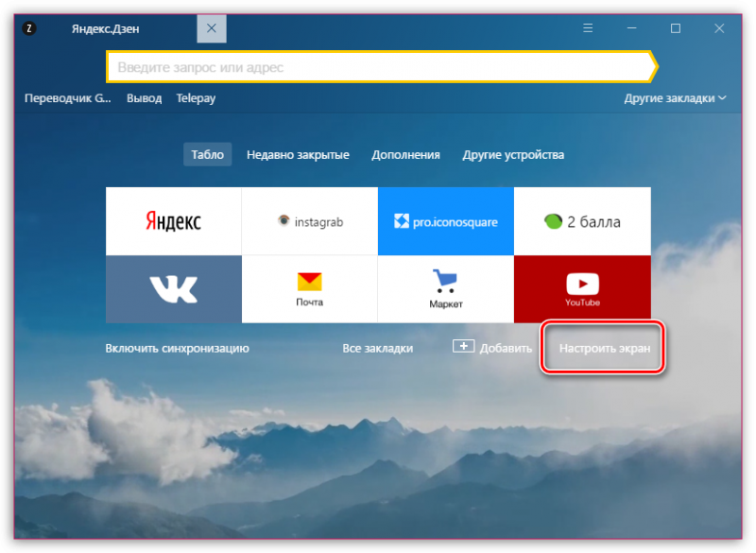Select the Табло tab
756x553 pixels.
[x=207, y=155]
